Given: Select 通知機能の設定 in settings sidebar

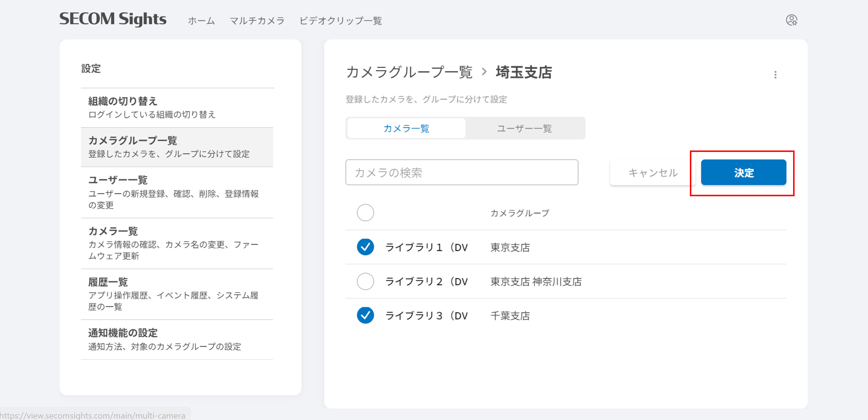Looking at the screenshot, I should coord(177,339).
